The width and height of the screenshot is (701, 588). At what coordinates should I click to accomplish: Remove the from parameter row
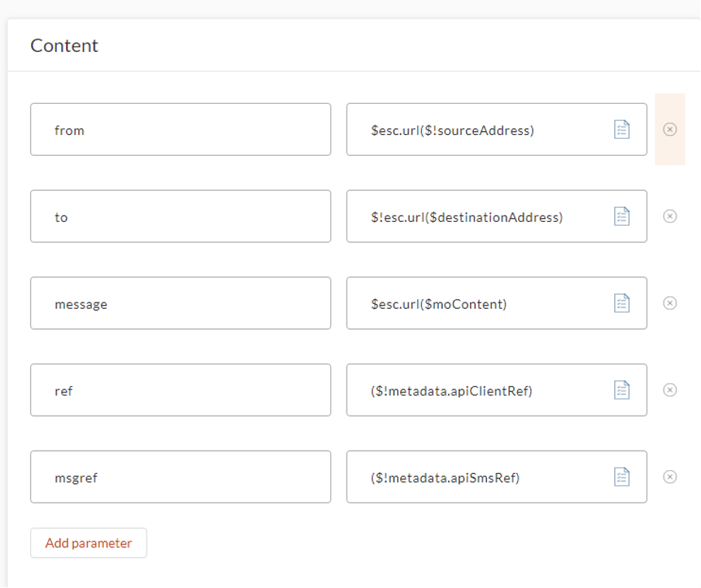[x=670, y=129]
